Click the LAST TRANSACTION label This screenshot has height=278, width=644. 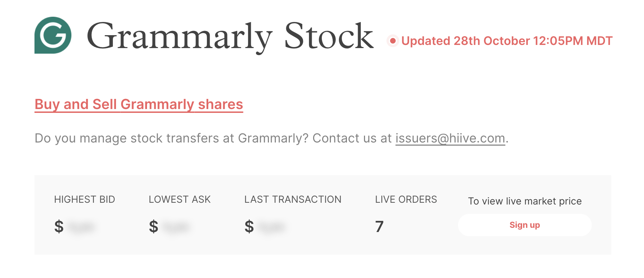tap(293, 199)
